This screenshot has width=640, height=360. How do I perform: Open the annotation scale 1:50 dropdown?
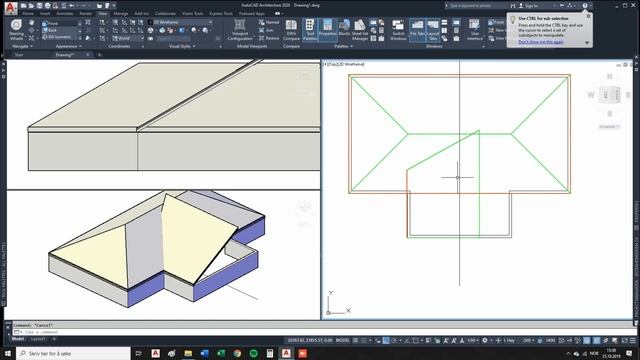tap(473, 340)
